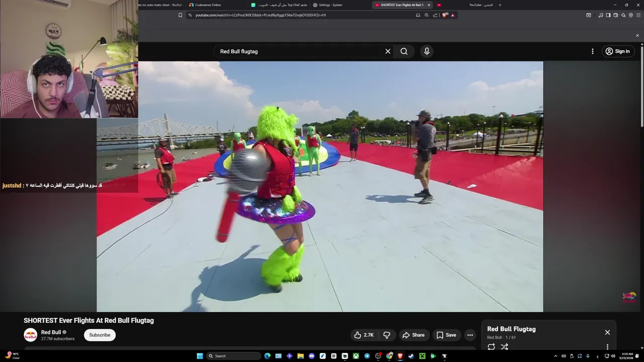Open Google Chrome from the taskbar
The image size is (644, 362).
pyautogui.click(x=389, y=356)
